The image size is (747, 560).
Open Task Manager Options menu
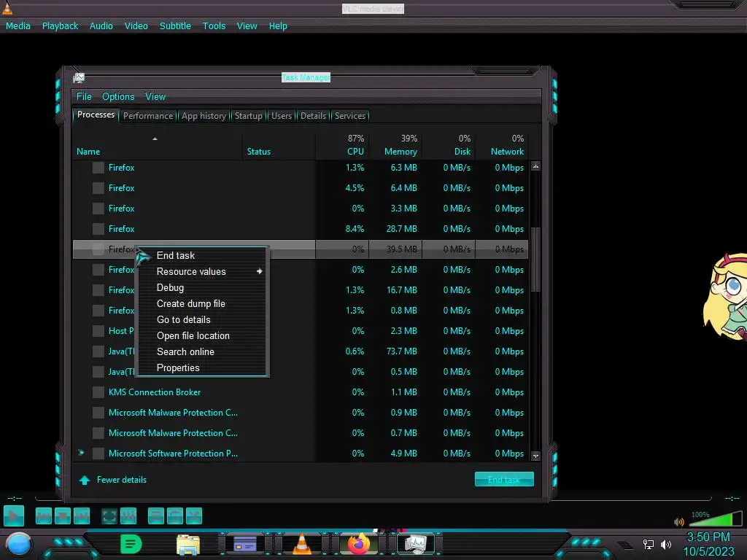coord(118,97)
